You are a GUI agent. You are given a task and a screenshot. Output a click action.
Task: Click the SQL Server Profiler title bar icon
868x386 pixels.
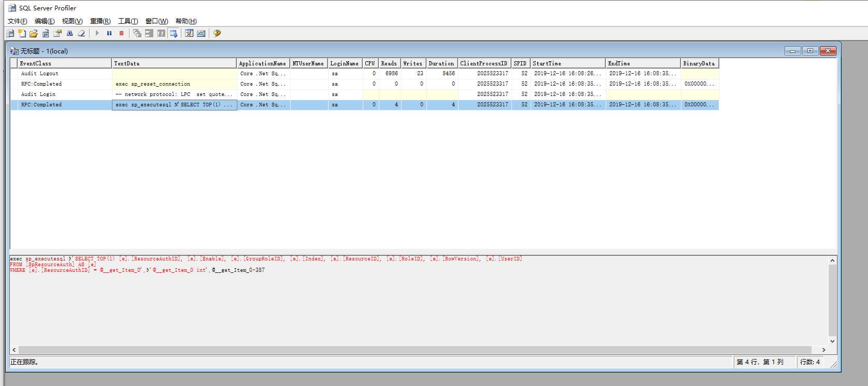coord(12,8)
